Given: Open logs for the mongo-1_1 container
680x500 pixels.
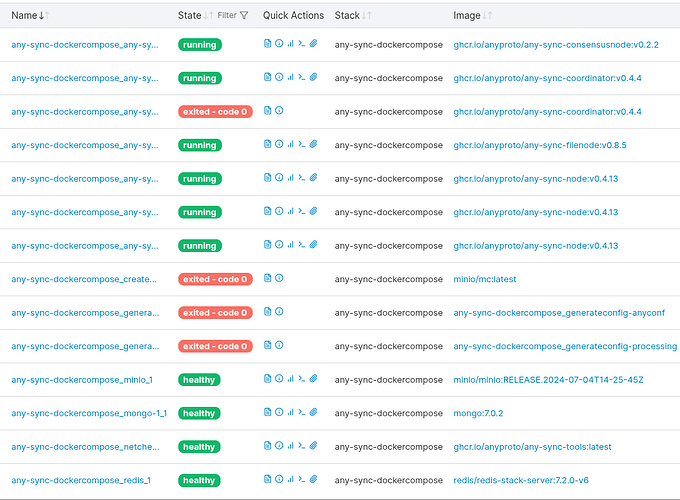Looking at the screenshot, I should (268, 412).
